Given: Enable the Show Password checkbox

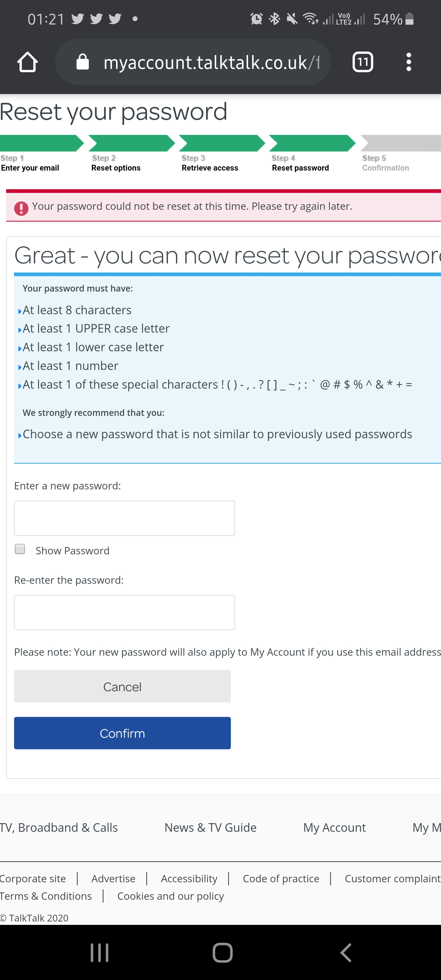Looking at the screenshot, I should coord(20,549).
